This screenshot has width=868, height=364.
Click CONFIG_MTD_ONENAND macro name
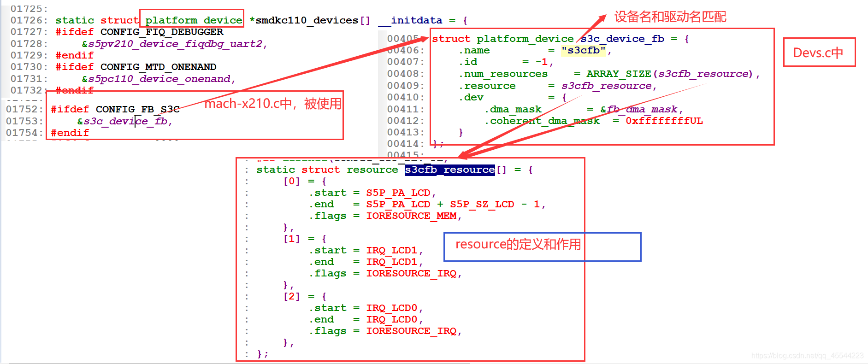point(159,67)
